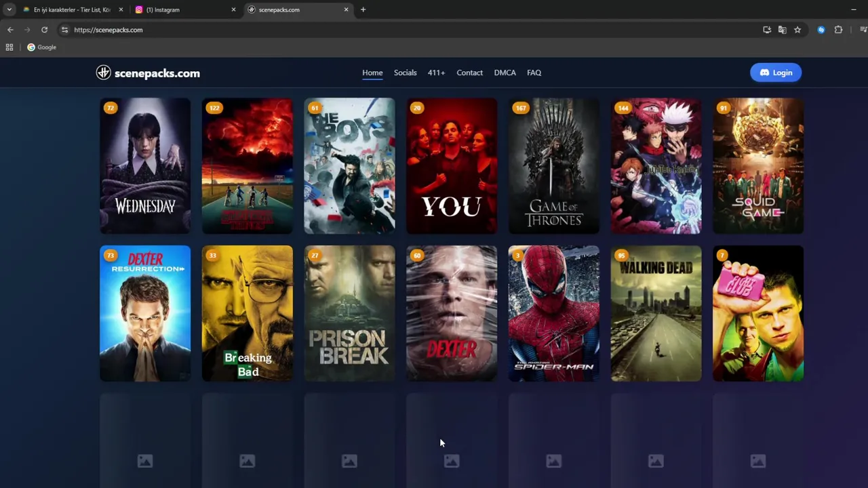
Task: Open The Walking Dead poster card
Action: [x=656, y=313]
